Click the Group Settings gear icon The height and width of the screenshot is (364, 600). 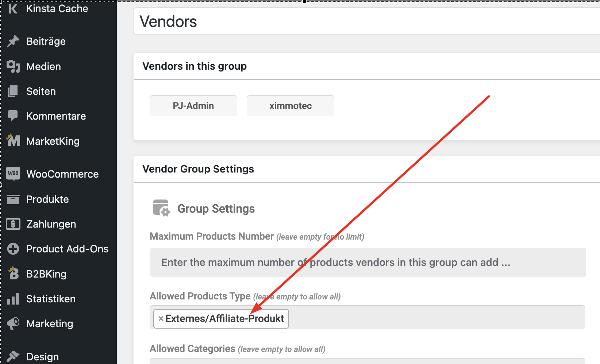tap(161, 208)
